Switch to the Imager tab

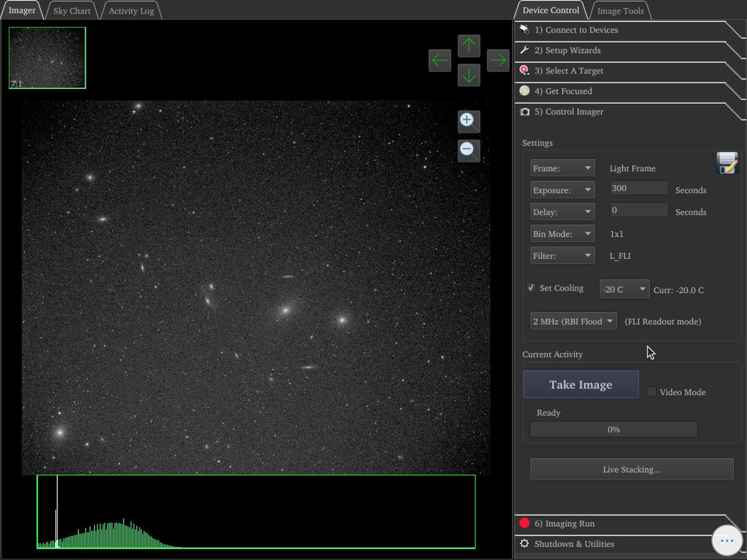pyautogui.click(x=22, y=11)
